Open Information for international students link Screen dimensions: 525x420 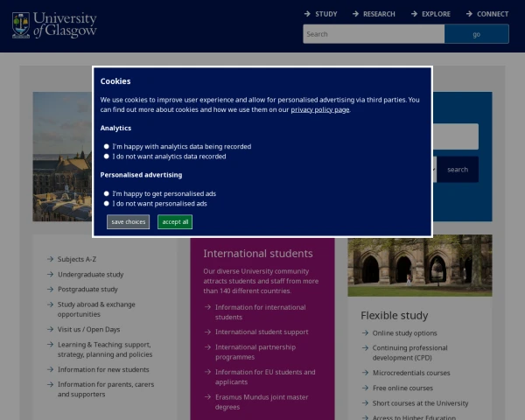point(261,312)
